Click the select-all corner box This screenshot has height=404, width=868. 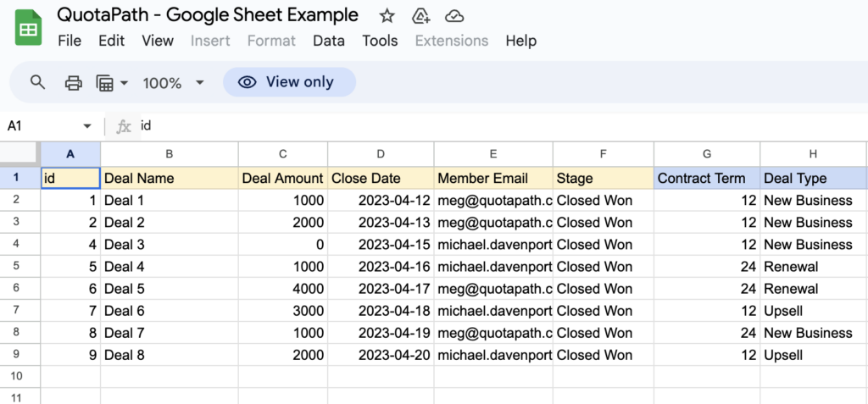[20, 154]
